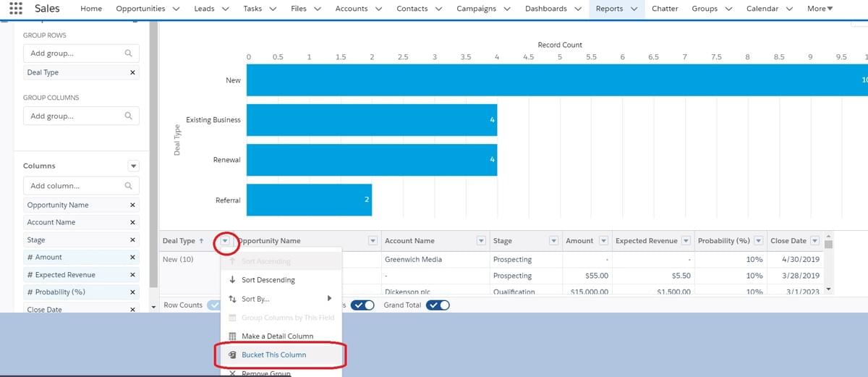Click search icon in Group Rows field
This screenshot has height=377, width=868.
click(x=128, y=54)
